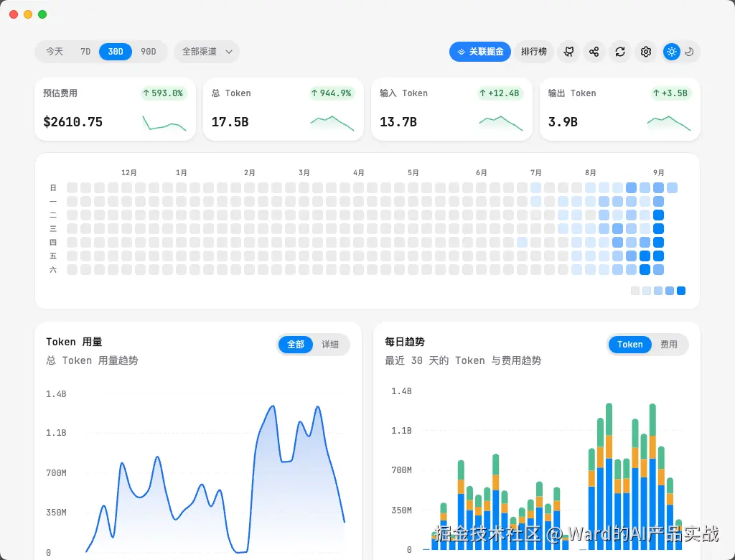The image size is (735, 560).
Task: Click the 700M axis label in 每日趋势
Action: click(x=401, y=470)
